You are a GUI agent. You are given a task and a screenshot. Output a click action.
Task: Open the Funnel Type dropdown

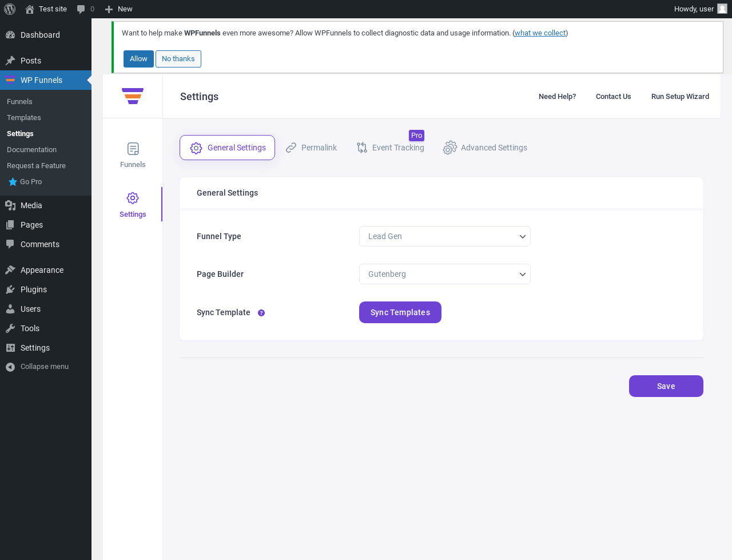pos(445,236)
